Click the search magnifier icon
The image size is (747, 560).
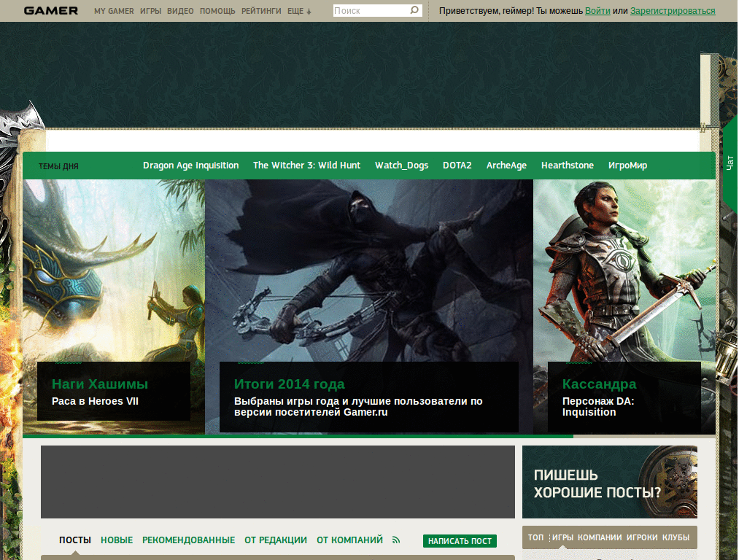tap(414, 10)
